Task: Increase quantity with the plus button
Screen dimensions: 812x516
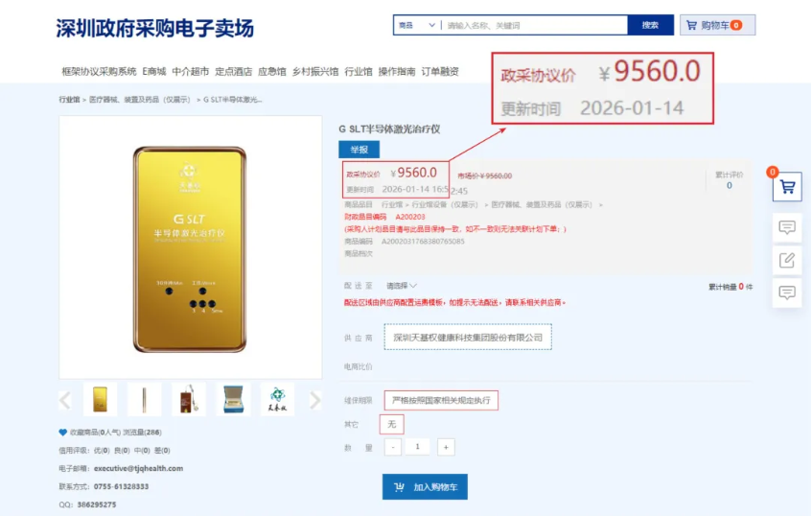Action: (446, 447)
